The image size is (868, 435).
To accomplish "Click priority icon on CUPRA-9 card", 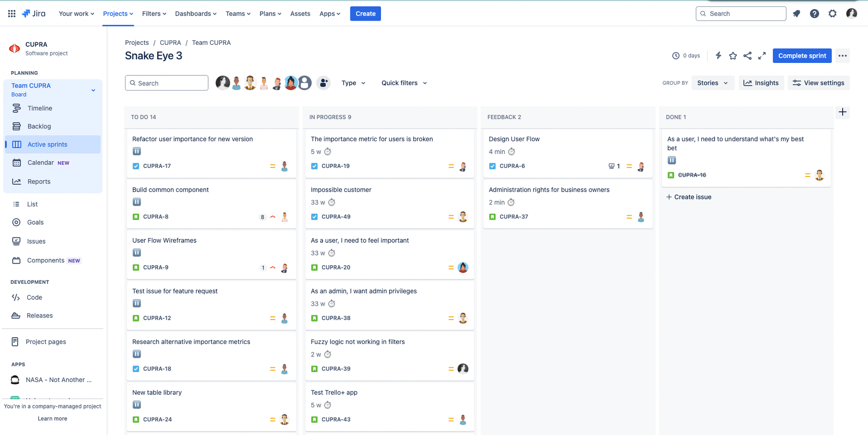I will 273,268.
